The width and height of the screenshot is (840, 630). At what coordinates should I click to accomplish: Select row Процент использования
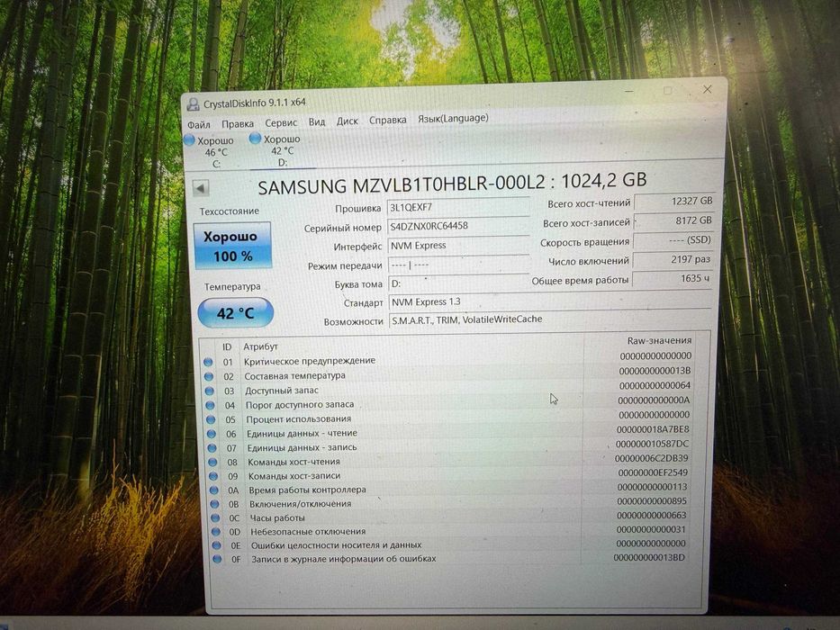coord(449,418)
